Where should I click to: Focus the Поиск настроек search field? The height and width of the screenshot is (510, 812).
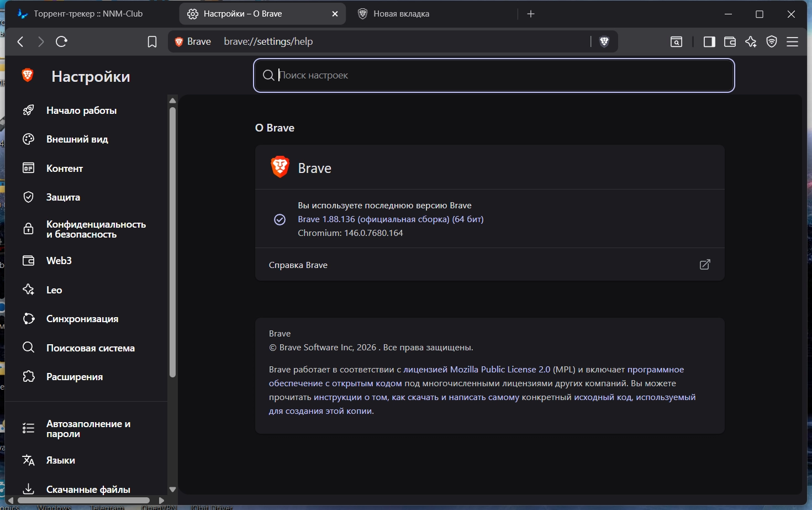[x=494, y=75]
